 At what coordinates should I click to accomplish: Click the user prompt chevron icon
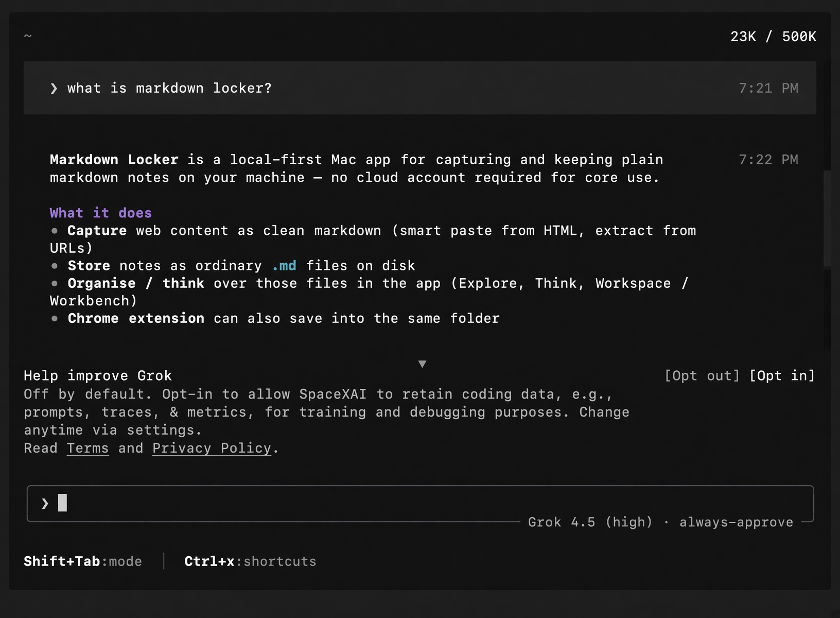click(x=54, y=89)
